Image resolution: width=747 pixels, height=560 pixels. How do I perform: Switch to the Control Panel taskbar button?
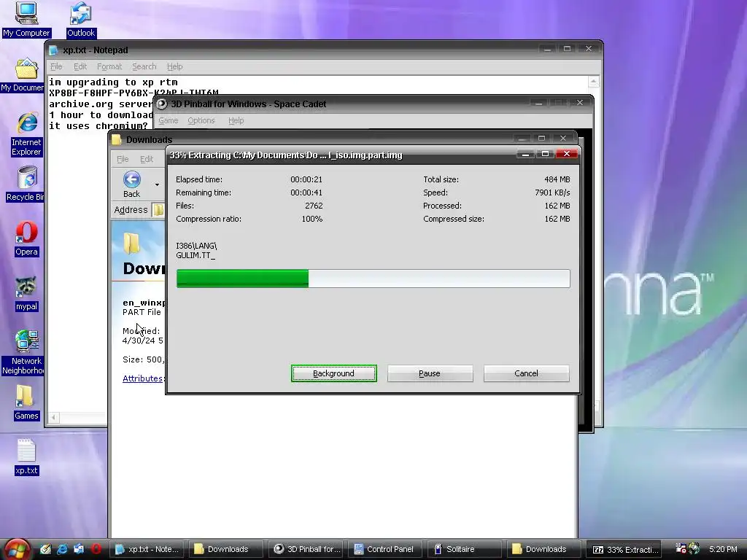[x=385, y=549]
